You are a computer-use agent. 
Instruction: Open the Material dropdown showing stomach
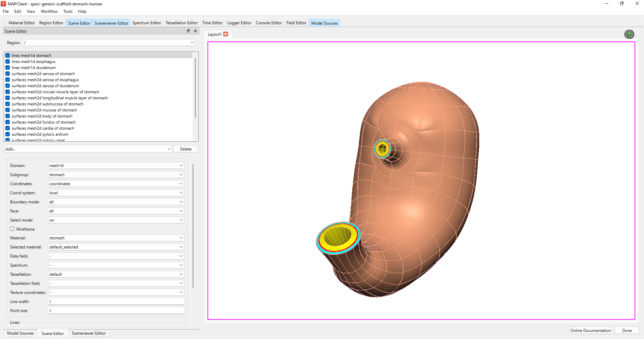(x=116, y=238)
